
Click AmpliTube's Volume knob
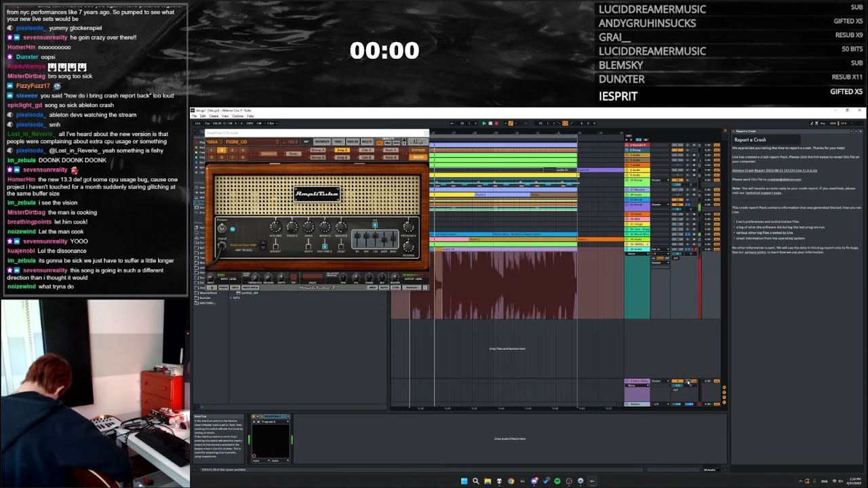(x=275, y=227)
